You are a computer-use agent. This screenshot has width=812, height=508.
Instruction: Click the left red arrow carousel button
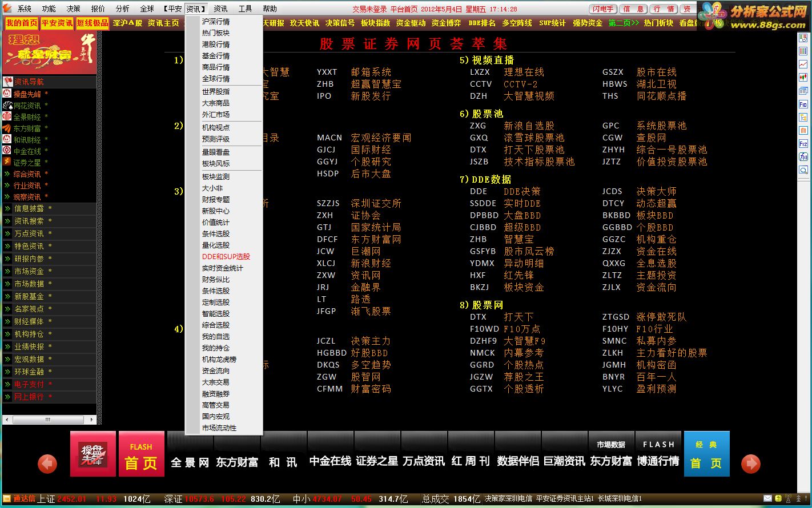coord(47,463)
